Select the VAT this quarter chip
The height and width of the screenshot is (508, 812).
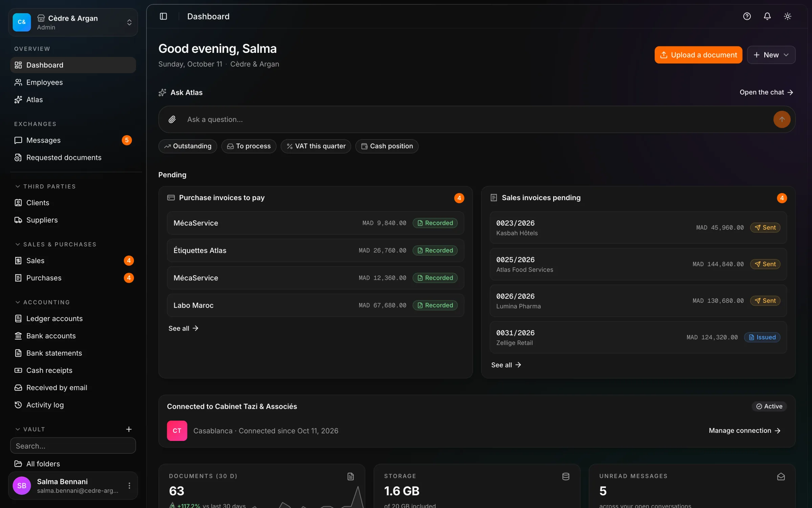(316, 146)
